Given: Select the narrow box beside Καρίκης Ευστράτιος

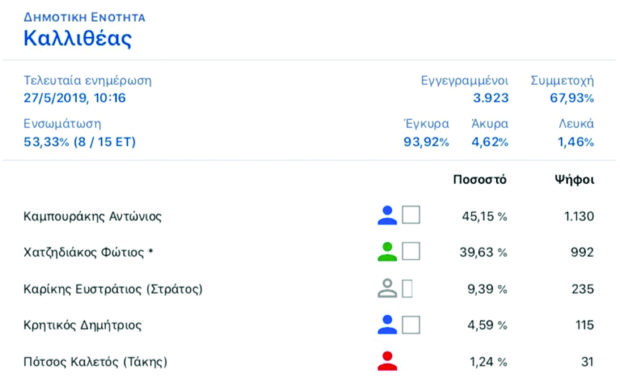Looking at the screenshot, I should pos(407,289).
